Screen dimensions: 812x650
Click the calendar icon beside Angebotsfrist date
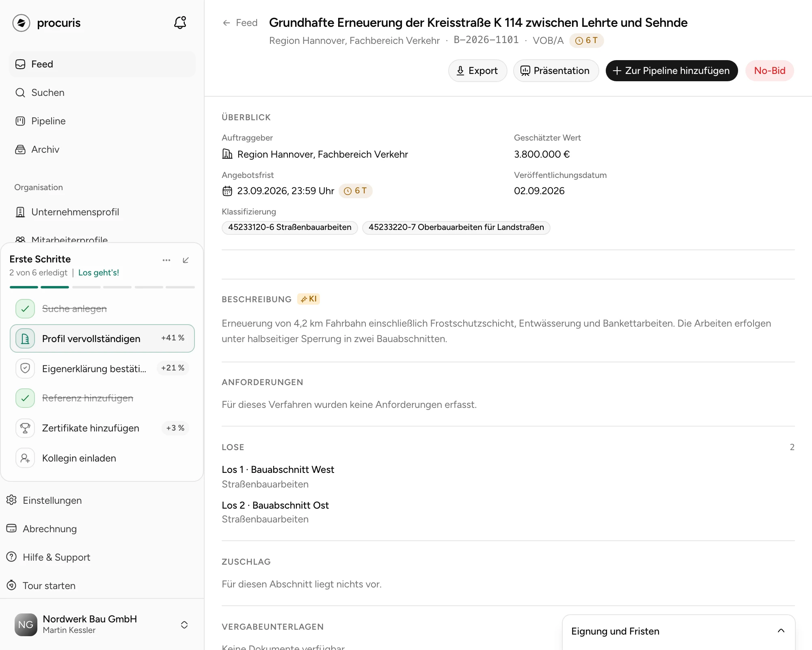(x=227, y=191)
